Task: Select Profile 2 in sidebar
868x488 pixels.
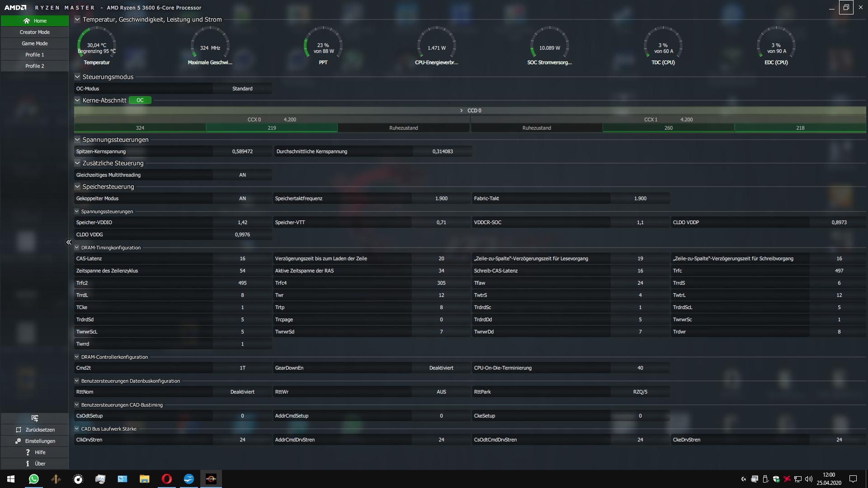Action: (x=35, y=66)
